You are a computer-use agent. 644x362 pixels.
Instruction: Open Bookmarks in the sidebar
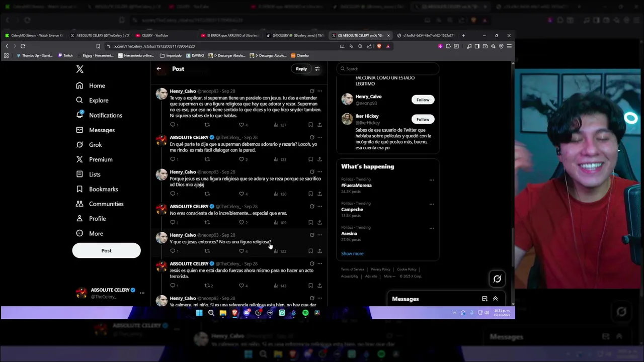coord(97,189)
